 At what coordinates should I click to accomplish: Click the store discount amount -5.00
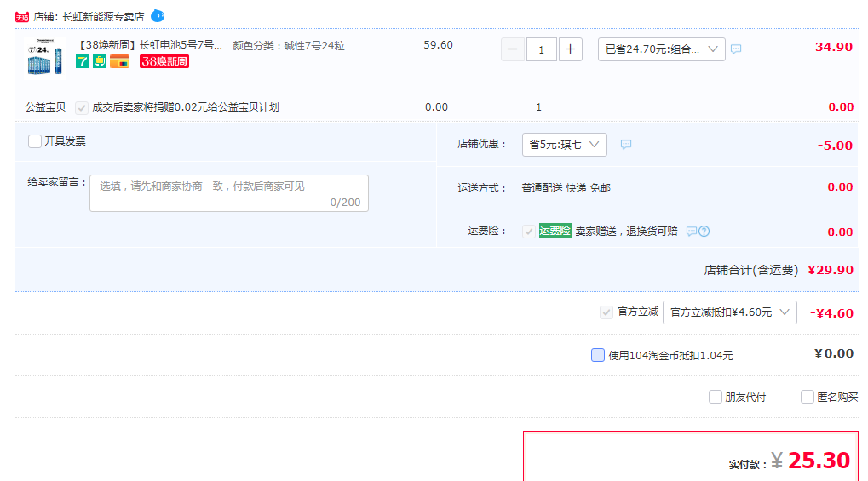(835, 146)
